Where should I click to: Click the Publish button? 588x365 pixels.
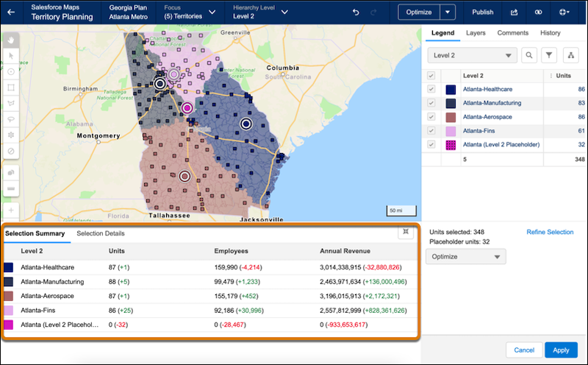[x=483, y=12]
